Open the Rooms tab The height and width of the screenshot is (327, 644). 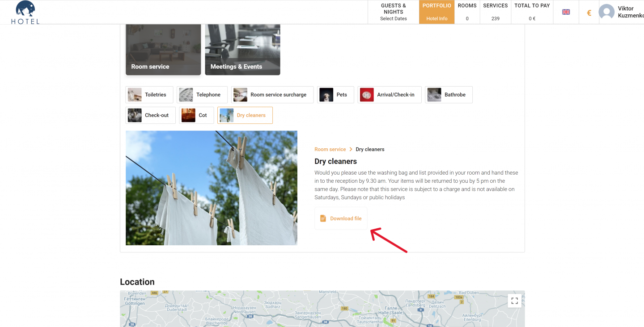(467, 12)
